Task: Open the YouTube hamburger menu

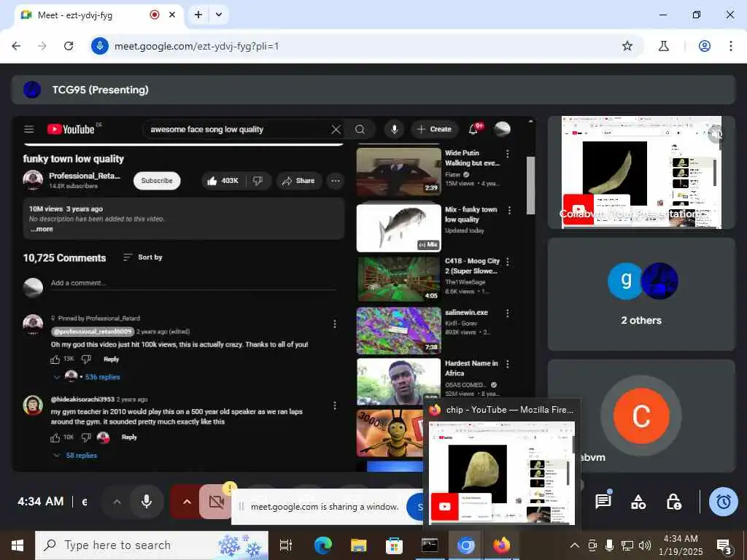Action: point(29,129)
